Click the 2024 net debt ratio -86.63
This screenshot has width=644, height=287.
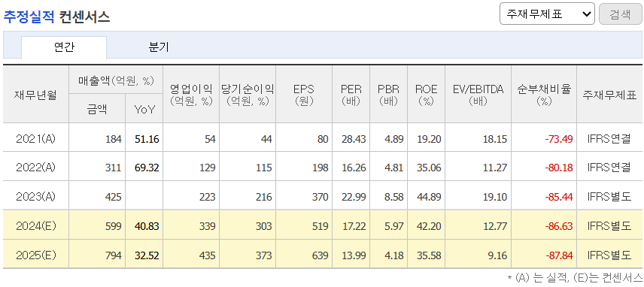(x=558, y=226)
